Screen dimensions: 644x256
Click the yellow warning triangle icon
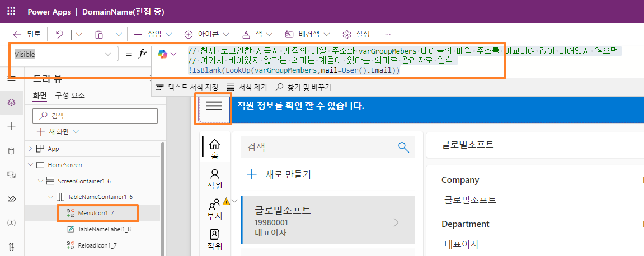[226, 201]
